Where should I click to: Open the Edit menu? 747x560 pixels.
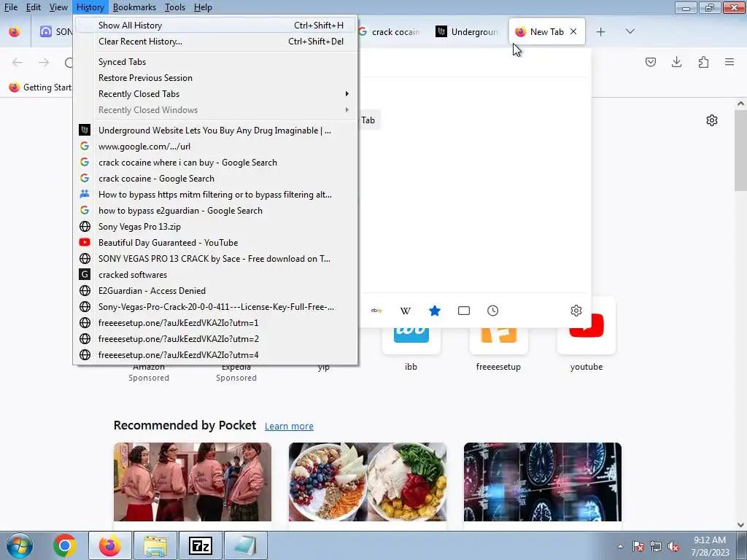click(x=33, y=7)
